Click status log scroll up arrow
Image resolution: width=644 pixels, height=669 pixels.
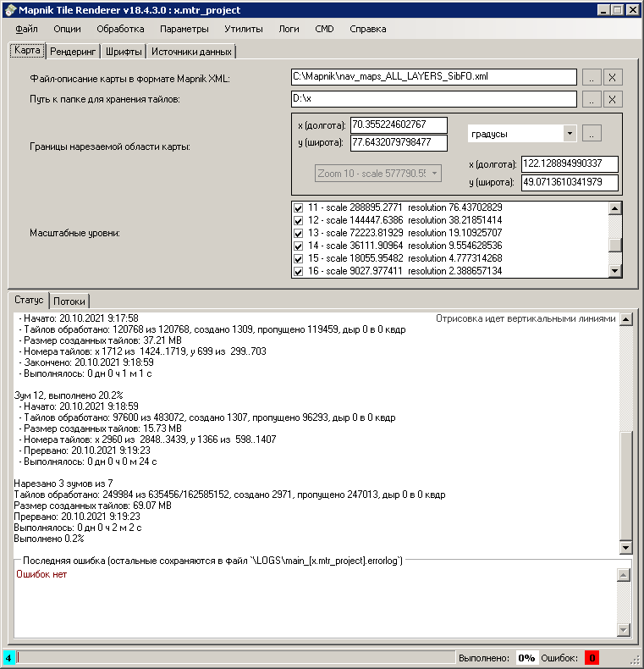(x=625, y=319)
